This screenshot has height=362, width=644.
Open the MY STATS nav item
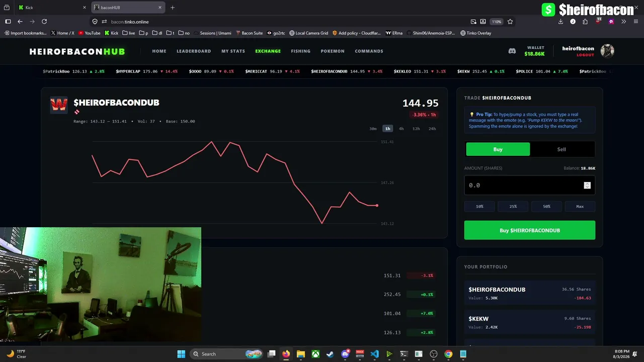233,51
